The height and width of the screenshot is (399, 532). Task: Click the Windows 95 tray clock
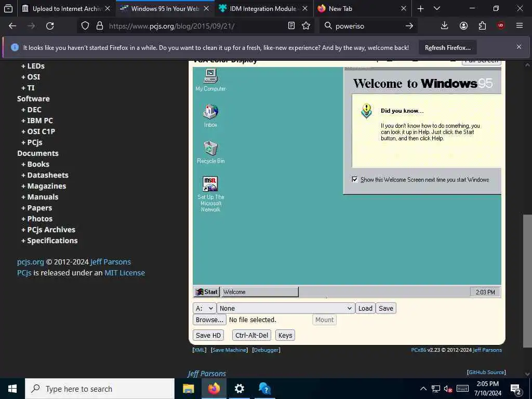pyautogui.click(x=485, y=292)
